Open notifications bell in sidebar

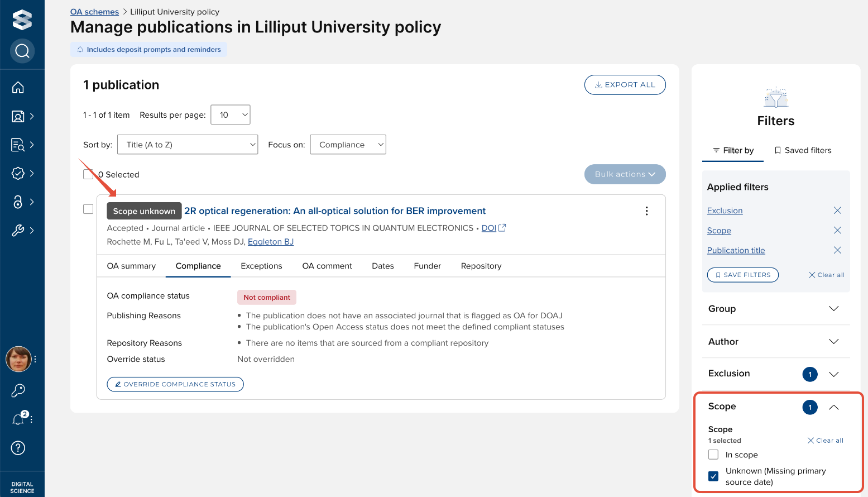(x=18, y=419)
